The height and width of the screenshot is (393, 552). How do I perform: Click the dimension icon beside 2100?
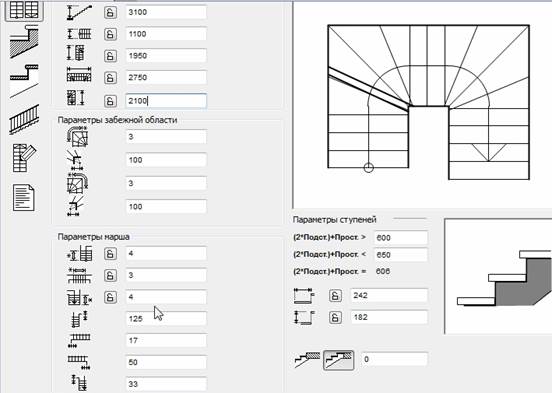click(76, 98)
